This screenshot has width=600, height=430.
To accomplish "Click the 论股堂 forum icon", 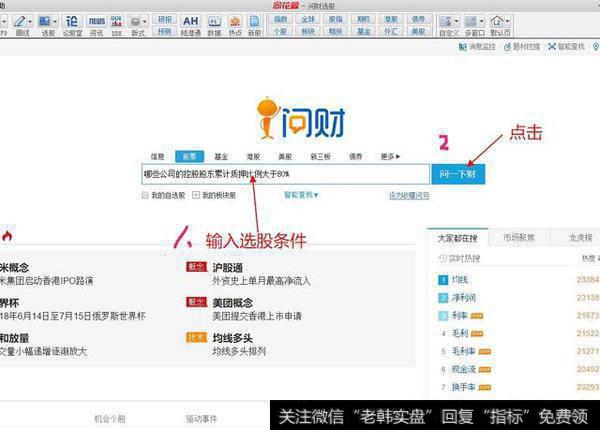I will tap(72, 22).
